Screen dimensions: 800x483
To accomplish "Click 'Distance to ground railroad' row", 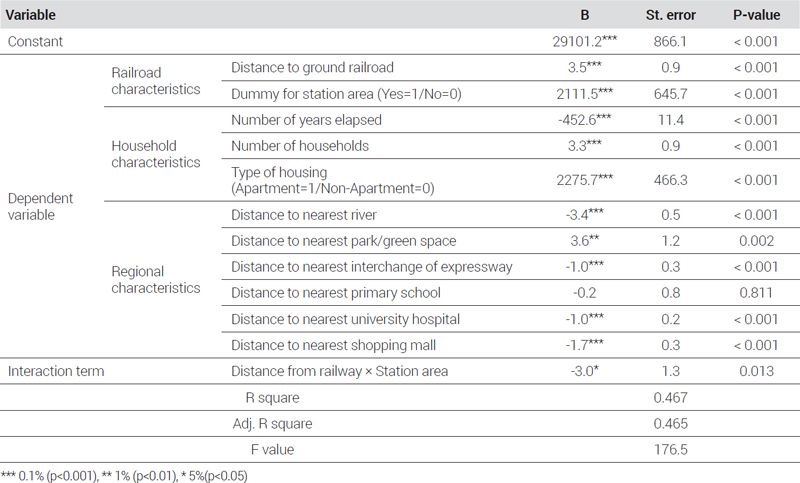I will coord(312,67).
